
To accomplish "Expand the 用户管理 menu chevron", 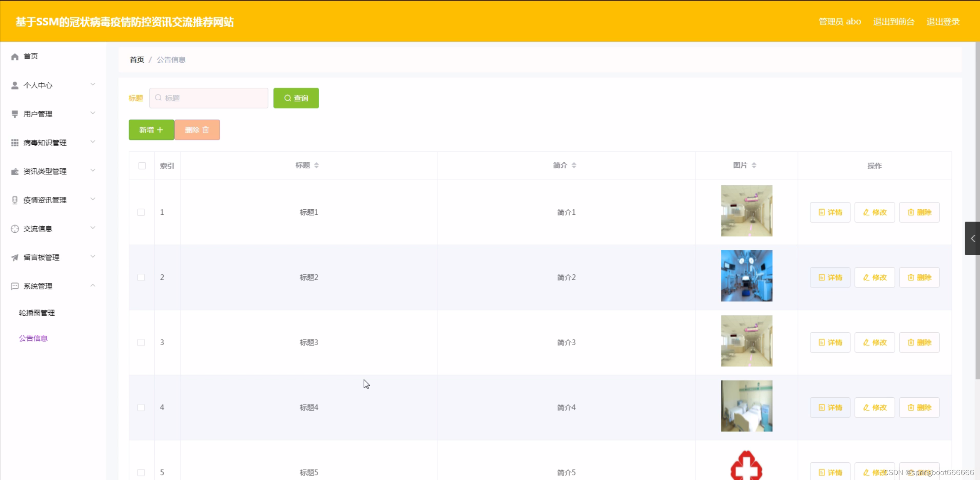I will point(93,113).
